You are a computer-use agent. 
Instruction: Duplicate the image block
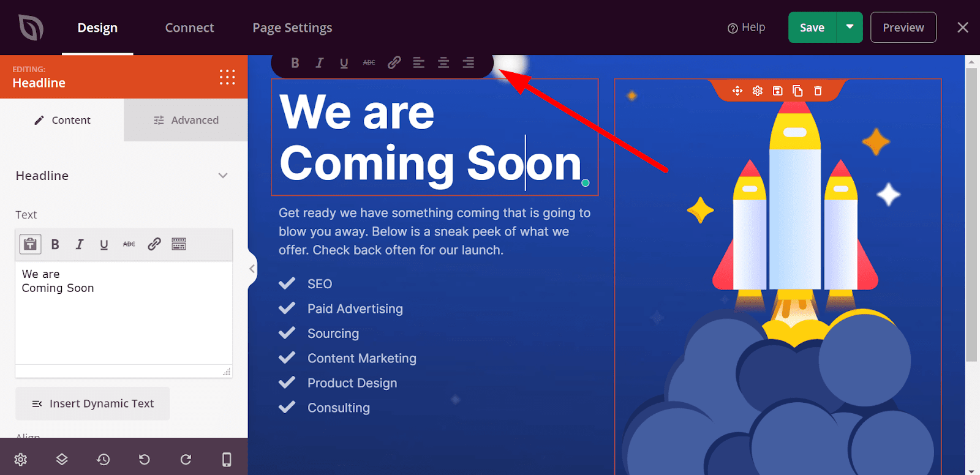797,91
